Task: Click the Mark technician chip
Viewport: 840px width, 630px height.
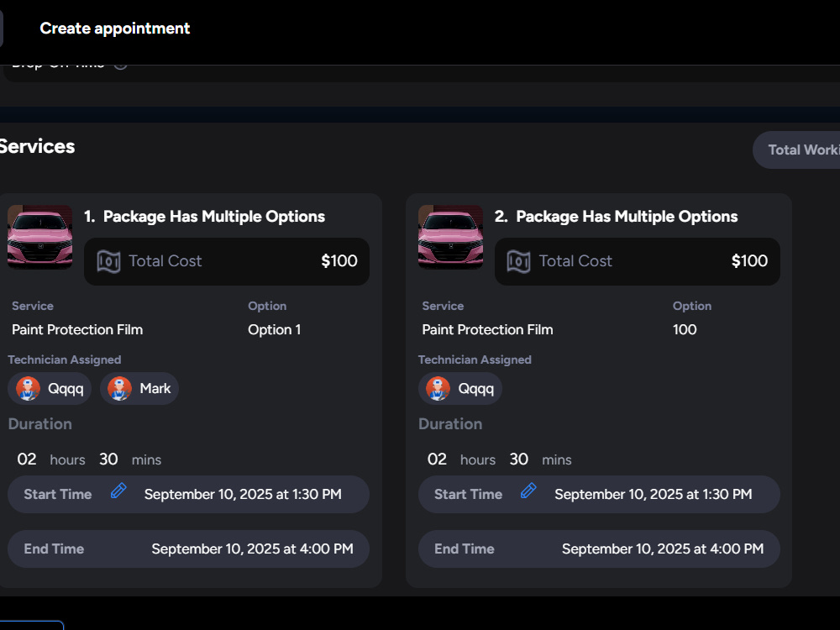Action: pyautogui.click(x=139, y=388)
